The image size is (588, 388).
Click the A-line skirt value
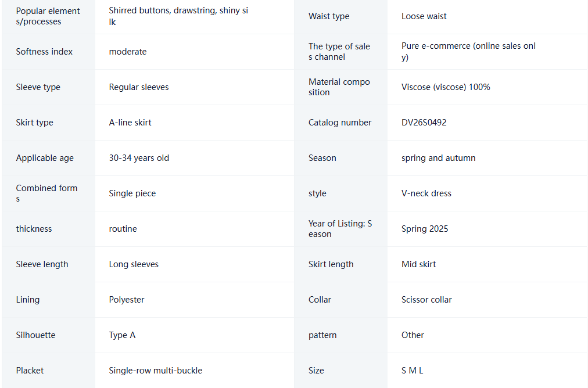[130, 123]
